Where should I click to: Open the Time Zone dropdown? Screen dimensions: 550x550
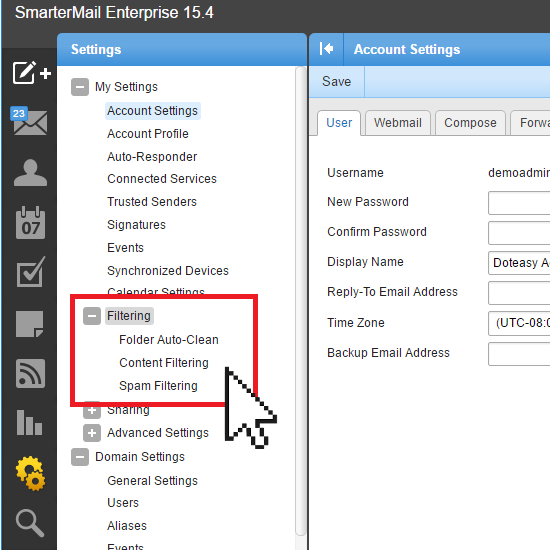(519, 323)
